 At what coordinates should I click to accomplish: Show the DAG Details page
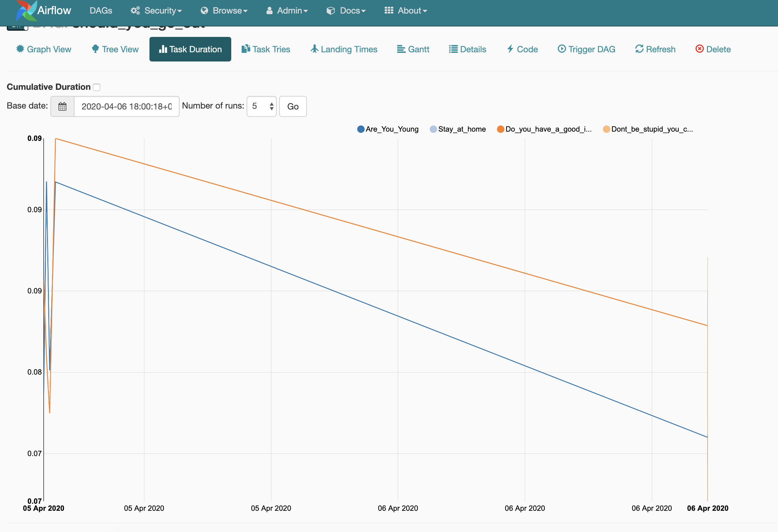[467, 49]
